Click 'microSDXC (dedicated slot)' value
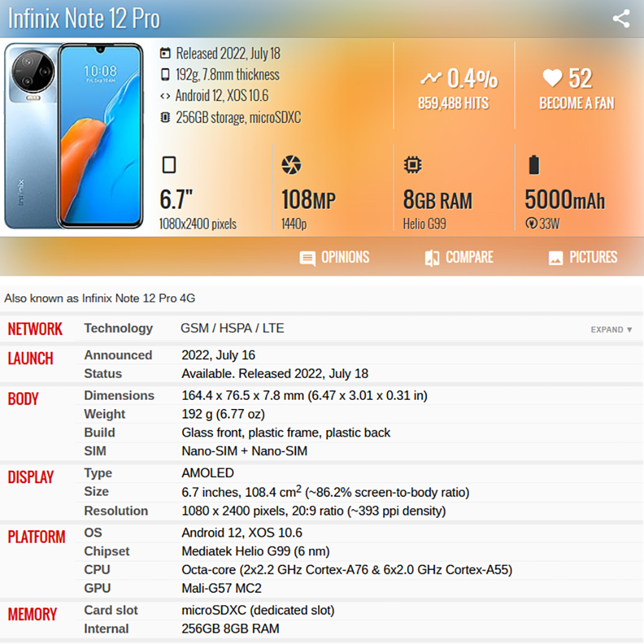The width and height of the screenshot is (644, 644). pos(258,611)
